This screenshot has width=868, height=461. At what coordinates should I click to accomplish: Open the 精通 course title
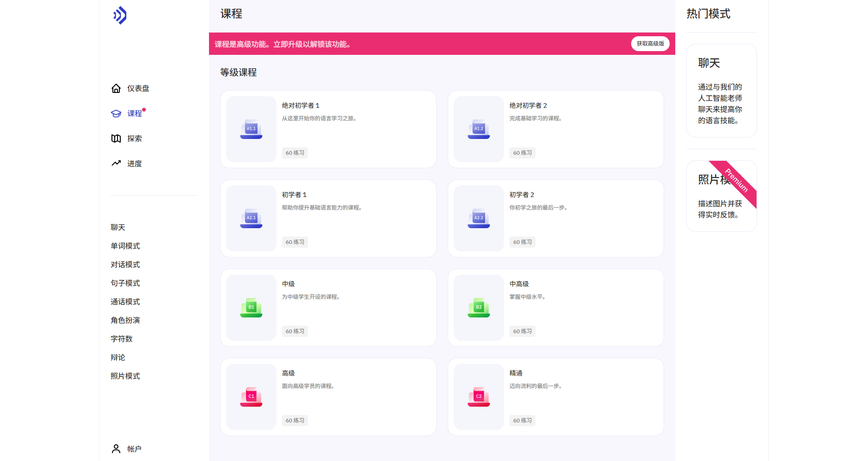pos(516,373)
